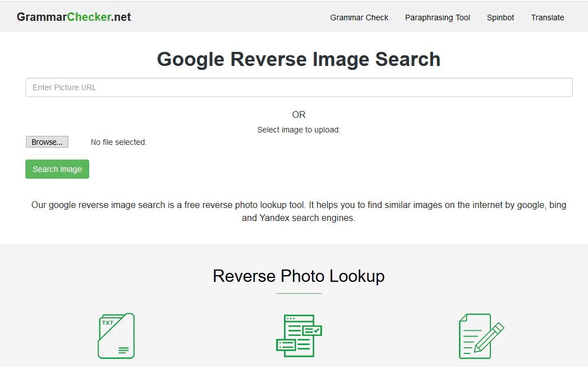Go to the Grammar Check page
This screenshot has height=367, width=588.
pyautogui.click(x=359, y=17)
